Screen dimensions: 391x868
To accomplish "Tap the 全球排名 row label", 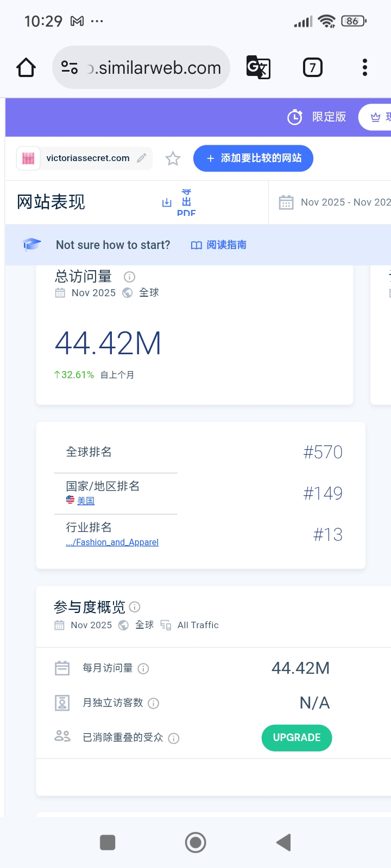I will point(89,452).
